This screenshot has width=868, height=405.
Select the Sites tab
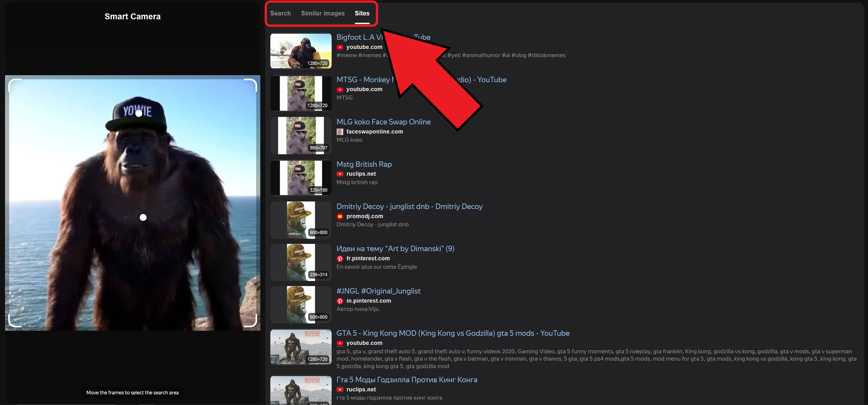point(362,13)
